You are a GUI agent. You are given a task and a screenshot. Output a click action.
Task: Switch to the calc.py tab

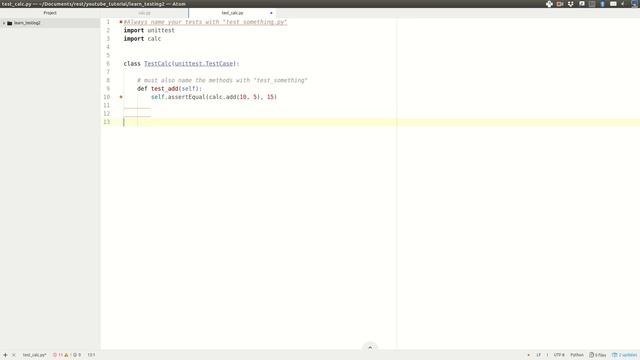[144, 13]
